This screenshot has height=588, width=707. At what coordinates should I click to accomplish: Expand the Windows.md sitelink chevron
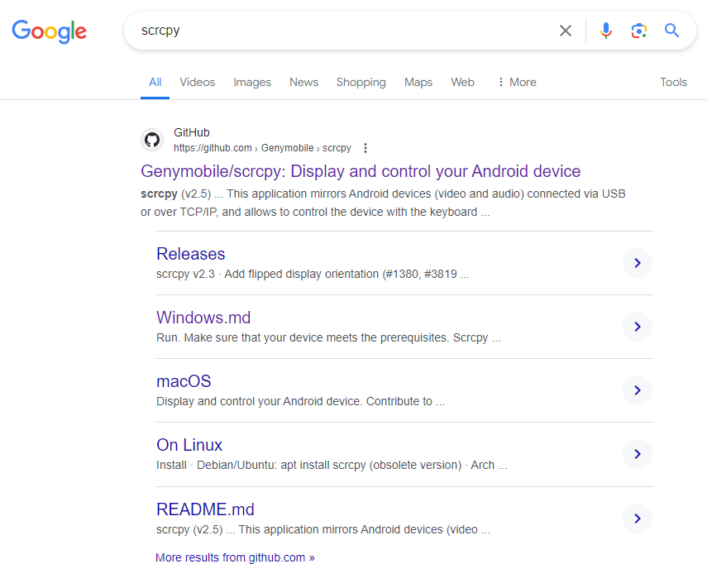point(637,327)
